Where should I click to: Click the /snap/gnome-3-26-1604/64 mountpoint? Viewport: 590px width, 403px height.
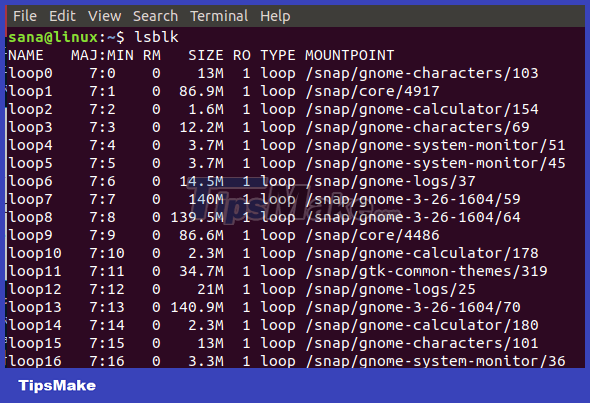click(x=413, y=217)
